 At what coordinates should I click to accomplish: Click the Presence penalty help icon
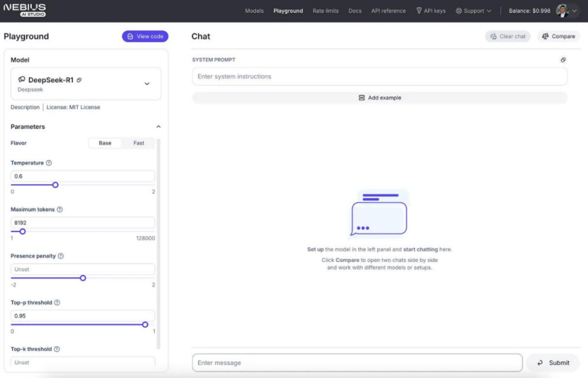click(61, 256)
